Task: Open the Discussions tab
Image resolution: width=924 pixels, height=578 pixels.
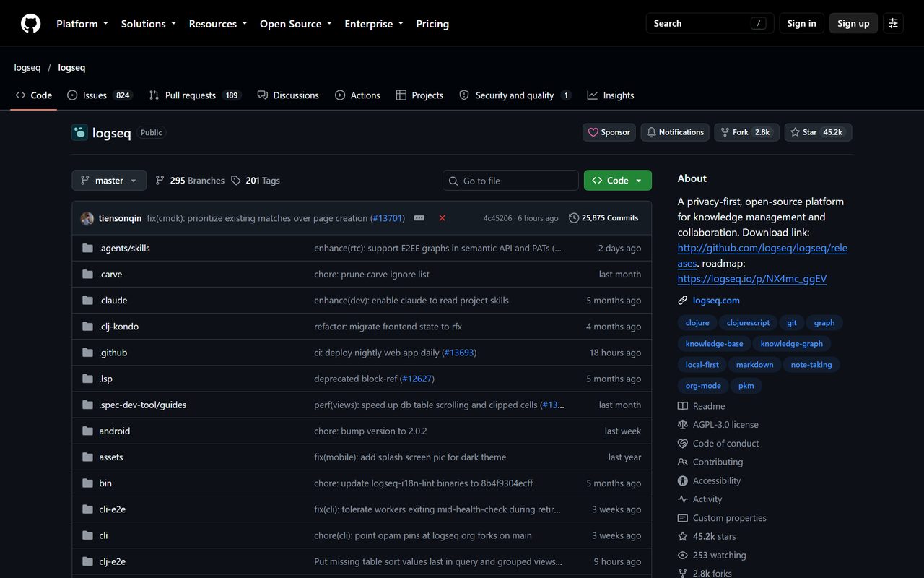Action: click(288, 95)
